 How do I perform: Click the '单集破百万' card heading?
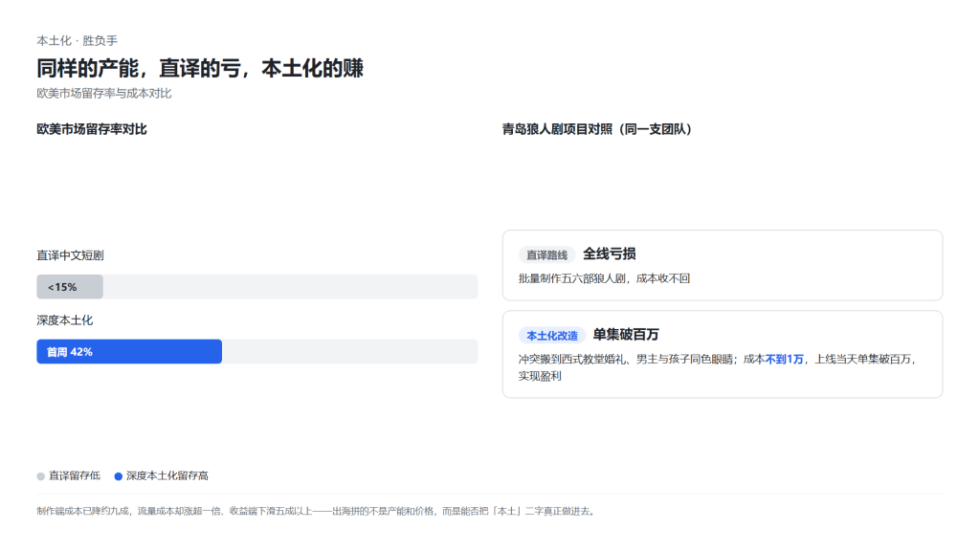pyautogui.click(x=626, y=335)
